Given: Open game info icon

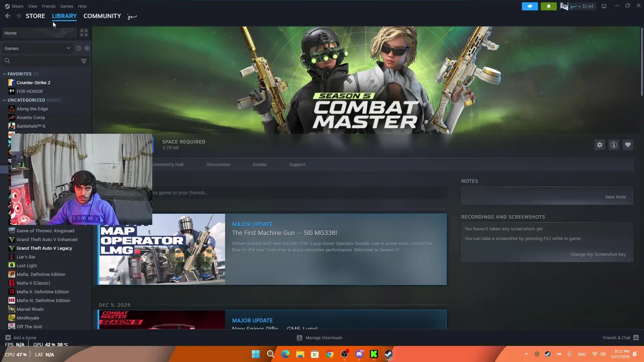Looking at the screenshot, I should 614,145.
